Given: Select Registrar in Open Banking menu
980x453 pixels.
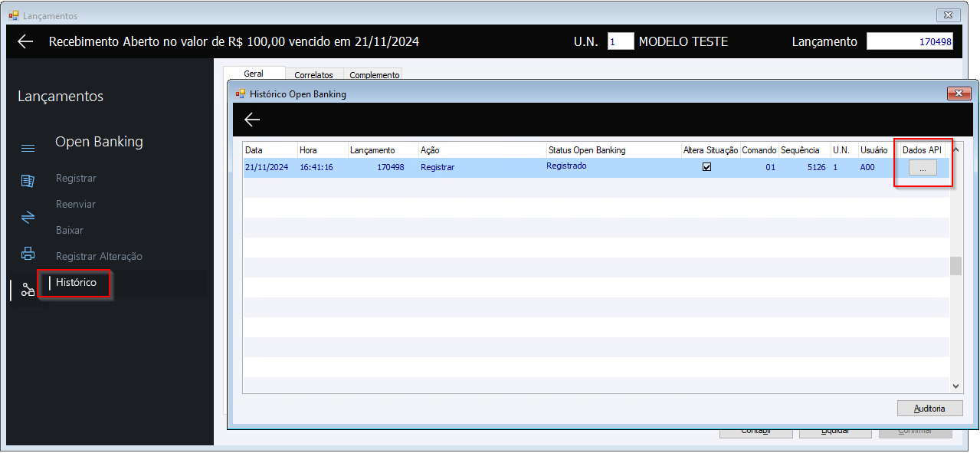Looking at the screenshot, I should click(76, 178).
